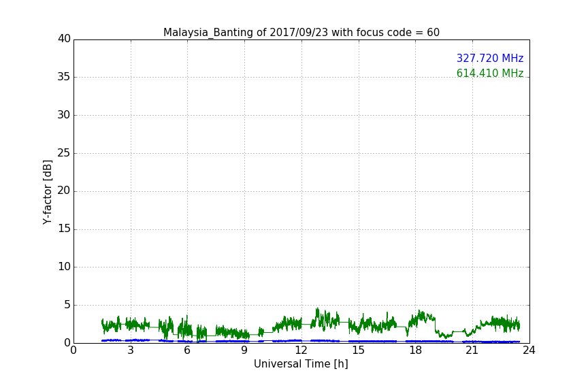Click the x-axis tick label 18
Viewport: 588px width, 392px height.
tap(416, 350)
